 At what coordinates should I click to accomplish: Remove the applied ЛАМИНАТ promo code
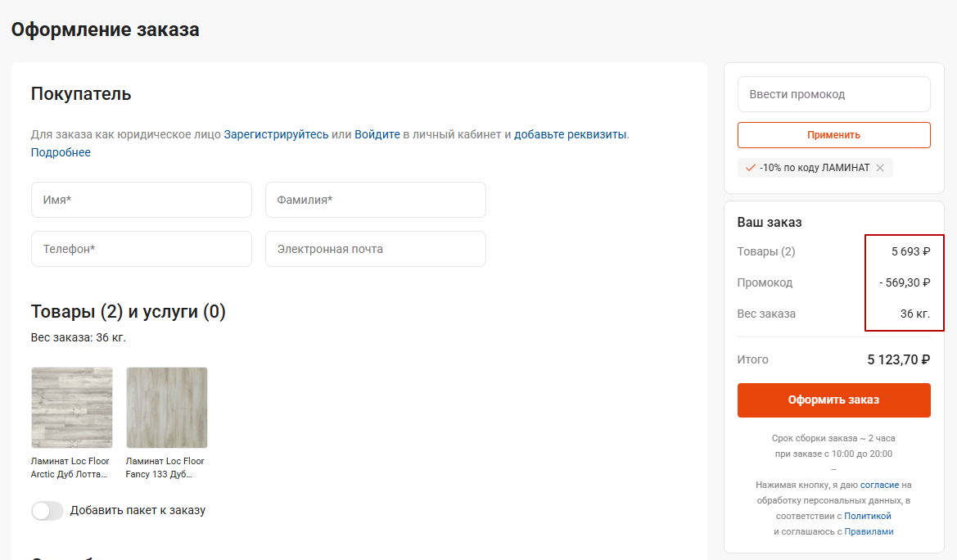pyautogui.click(x=880, y=168)
